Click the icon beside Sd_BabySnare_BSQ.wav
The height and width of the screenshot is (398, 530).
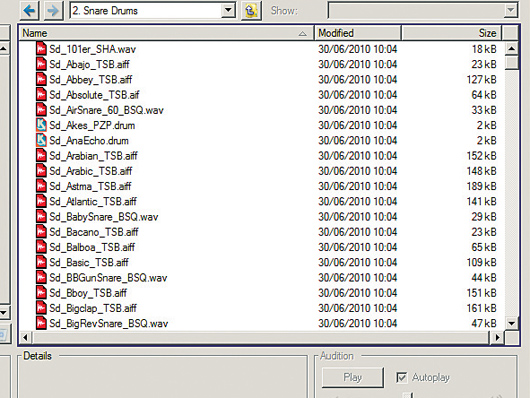tap(41, 216)
